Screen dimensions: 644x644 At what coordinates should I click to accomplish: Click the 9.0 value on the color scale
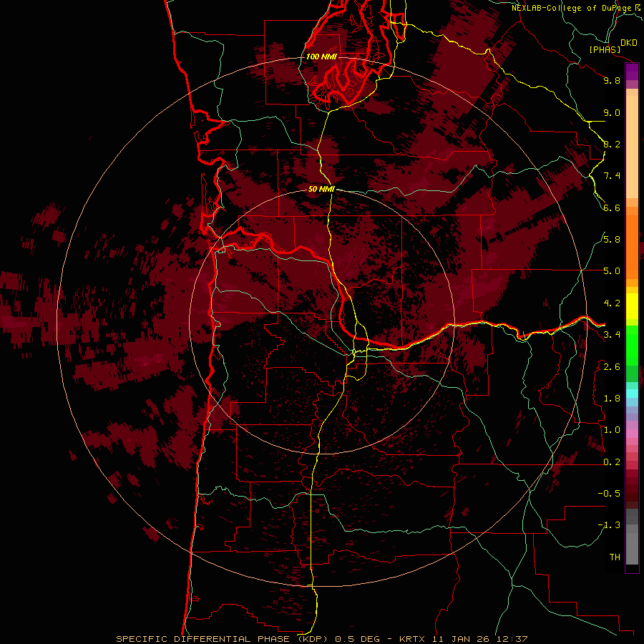(x=612, y=112)
